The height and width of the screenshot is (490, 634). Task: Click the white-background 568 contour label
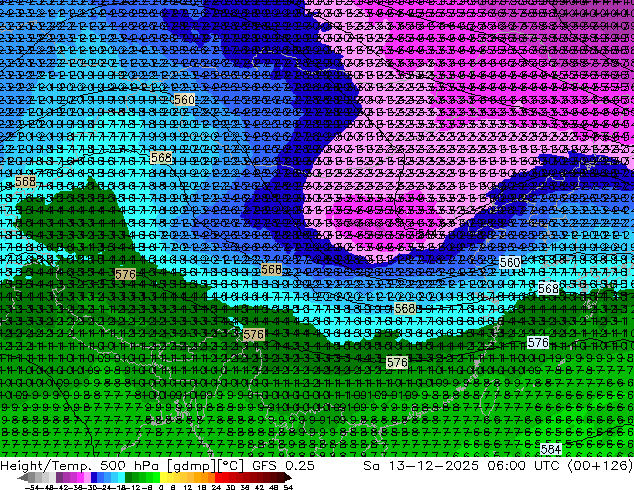[x=549, y=288]
